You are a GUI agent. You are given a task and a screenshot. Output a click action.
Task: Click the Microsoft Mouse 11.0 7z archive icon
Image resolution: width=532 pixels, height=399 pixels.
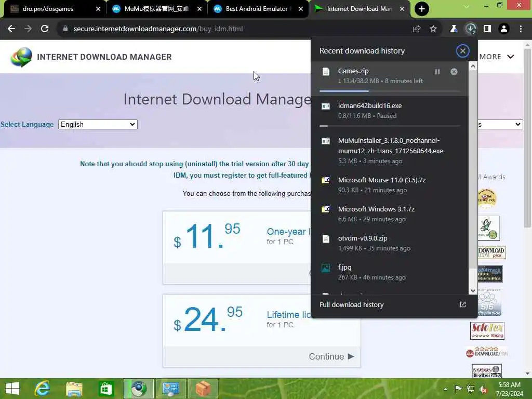(x=326, y=180)
